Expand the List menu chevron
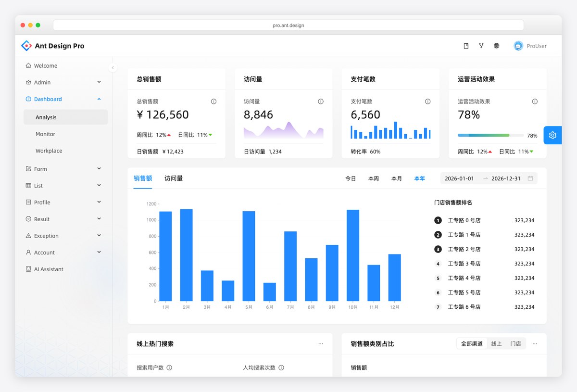Image resolution: width=577 pixels, height=392 pixels. point(99,185)
